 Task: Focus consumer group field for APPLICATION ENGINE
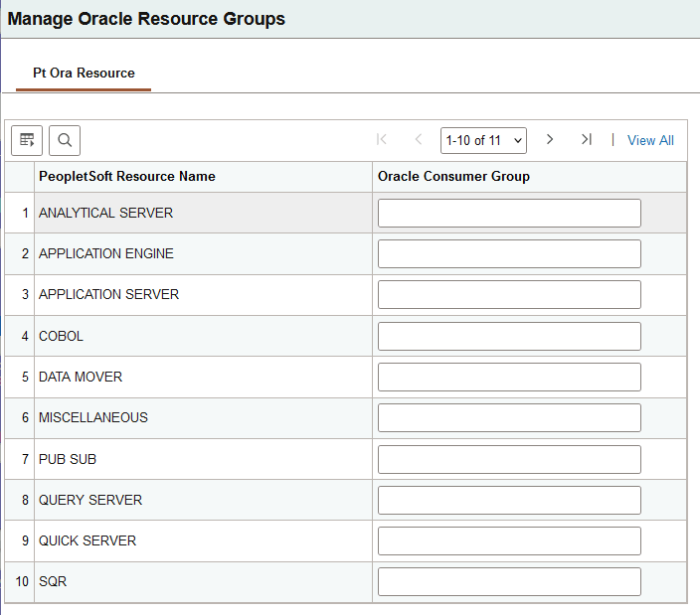(x=509, y=253)
